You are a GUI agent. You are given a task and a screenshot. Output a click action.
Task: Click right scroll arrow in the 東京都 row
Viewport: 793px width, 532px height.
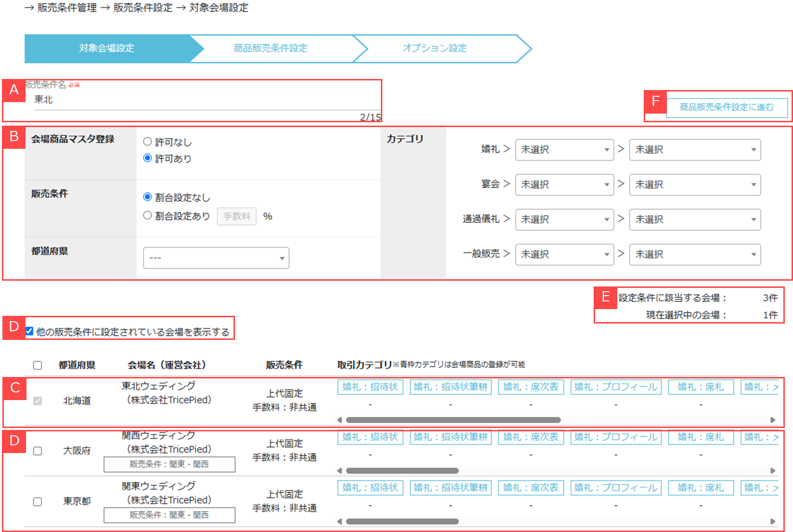773,521
